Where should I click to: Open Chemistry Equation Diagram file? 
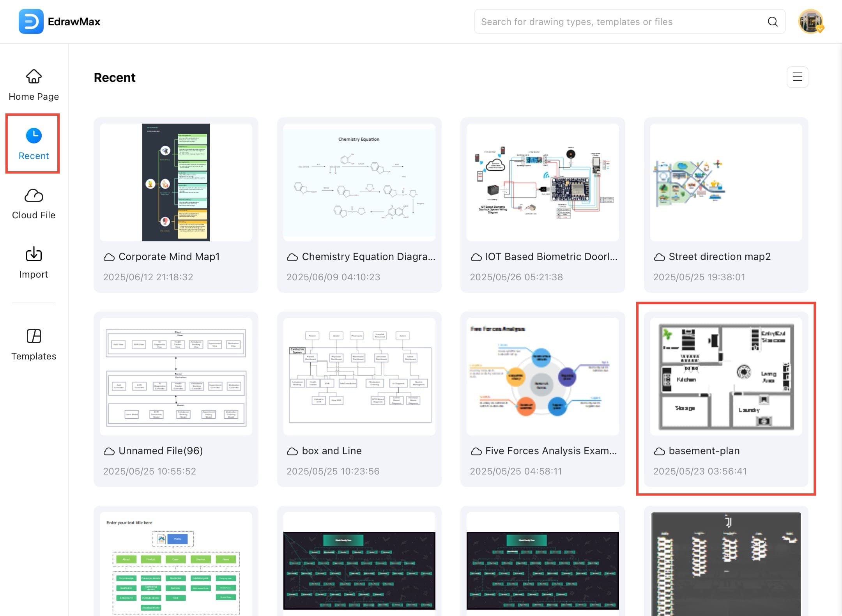(x=359, y=182)
